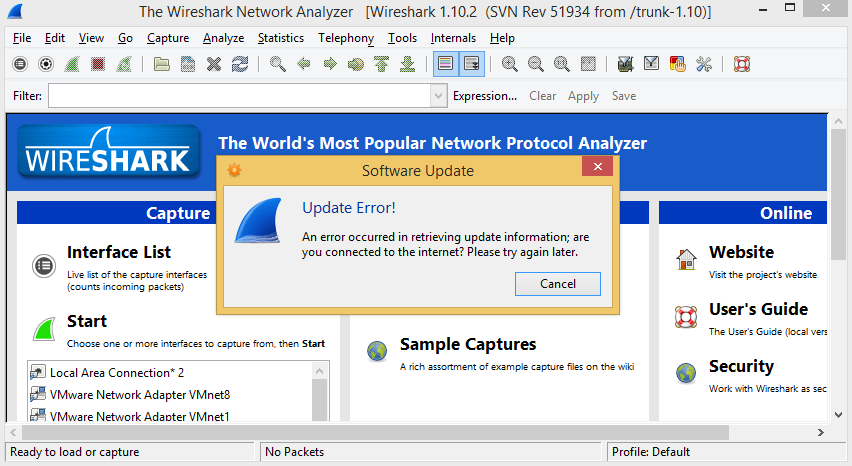Open the capture interfaces list toolbar icon
Image resolution: width=852 pixels, height=466 pixels.
20,64
